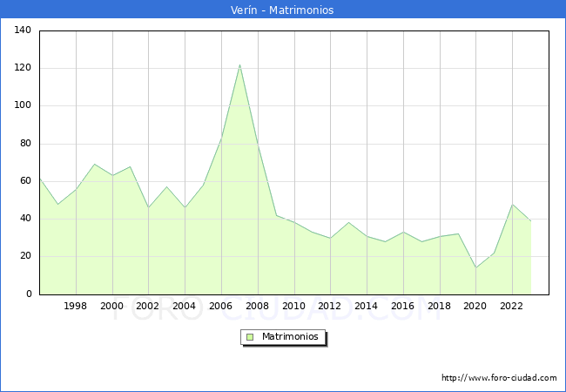Click the y-axis label 140
566x392 pixels.
click(x=23, y=30)
